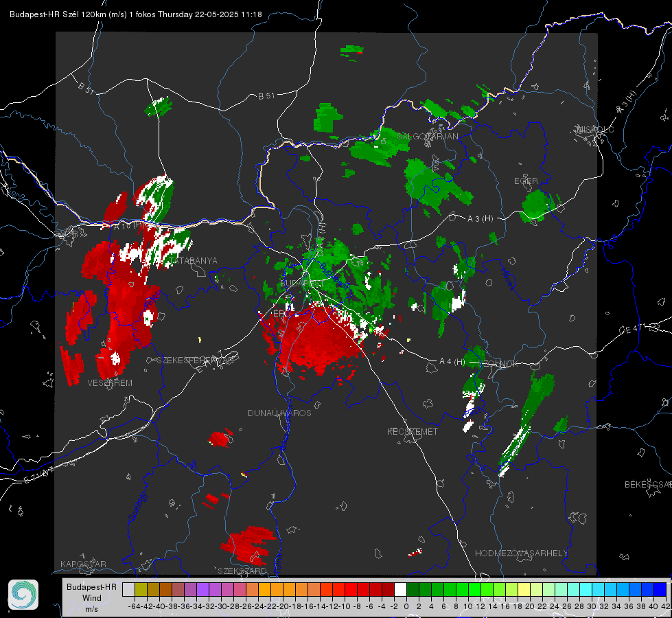The height and width of the screenshot is (618, 672).
Task: Click the A 4 (H) road label
Action: tap(452, 362)
